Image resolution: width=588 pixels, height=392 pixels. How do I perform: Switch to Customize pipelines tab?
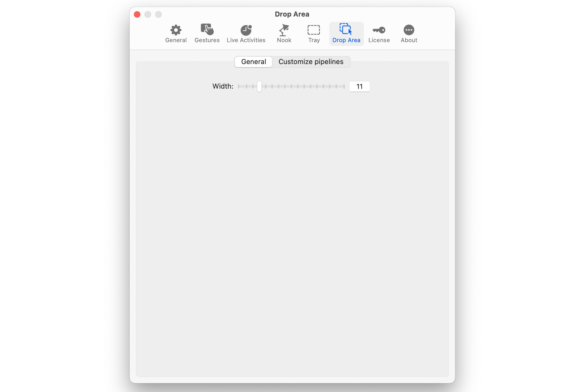click(x=311, y=62)
